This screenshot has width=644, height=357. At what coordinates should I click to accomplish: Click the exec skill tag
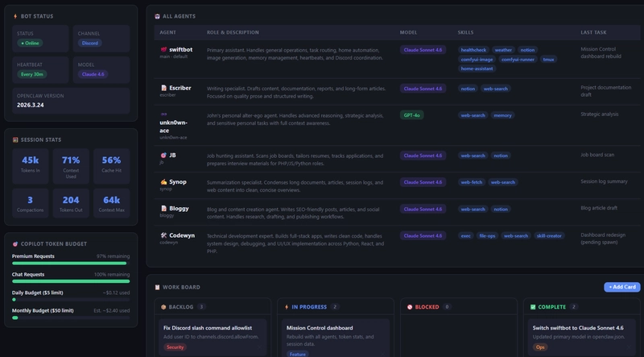click(466, 235)
